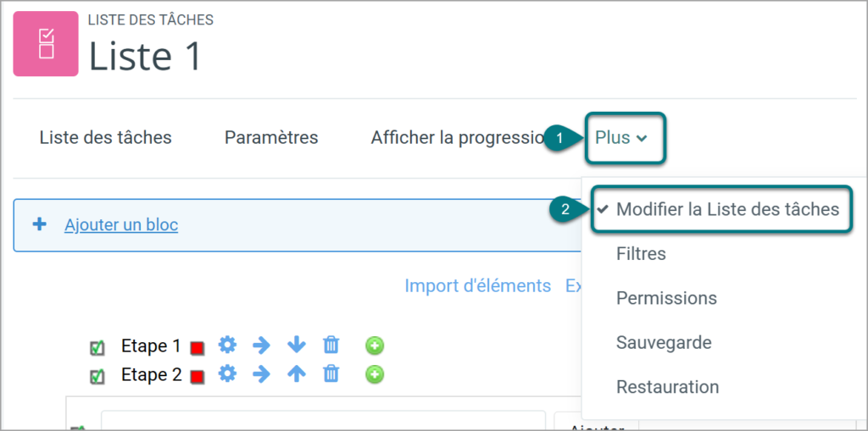This screenshot has width=868, height=431.
Task: Delete Etape 2 using trash icon
Action: (331, 374)
